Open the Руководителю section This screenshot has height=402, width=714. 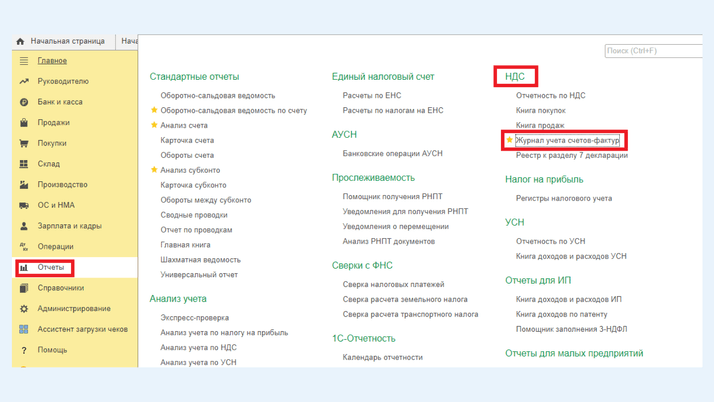coord(63,81)
